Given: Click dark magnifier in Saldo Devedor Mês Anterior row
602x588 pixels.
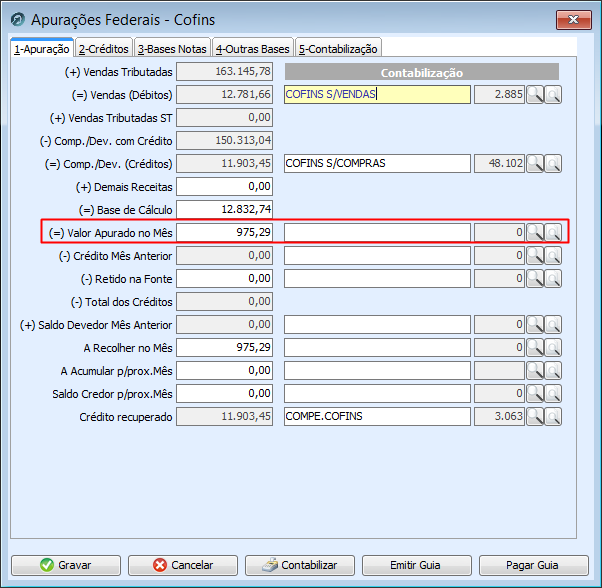Looking at the screenshot, I should (x=535, y=325).
